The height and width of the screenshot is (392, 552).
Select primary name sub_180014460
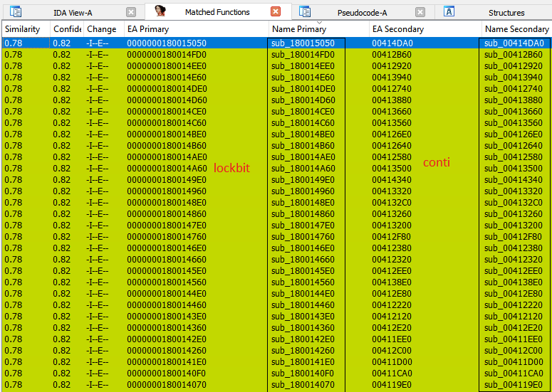click(x=303, y=304)
